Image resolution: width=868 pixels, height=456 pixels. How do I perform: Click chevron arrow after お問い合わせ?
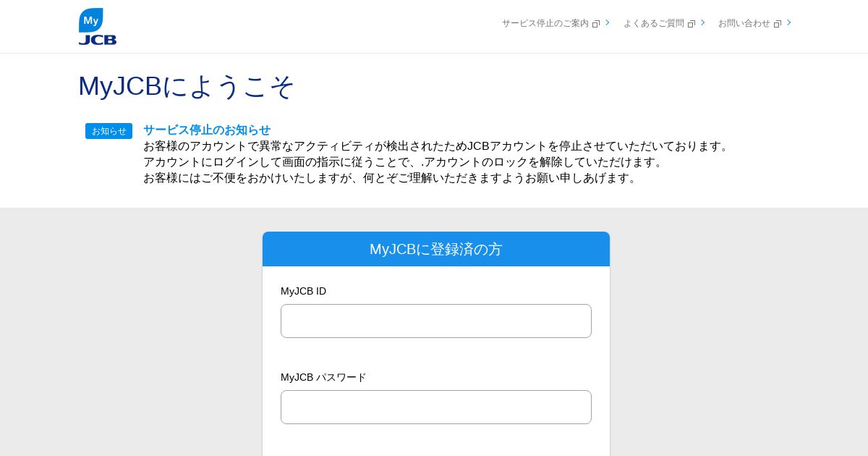click(x=789, y=22)
